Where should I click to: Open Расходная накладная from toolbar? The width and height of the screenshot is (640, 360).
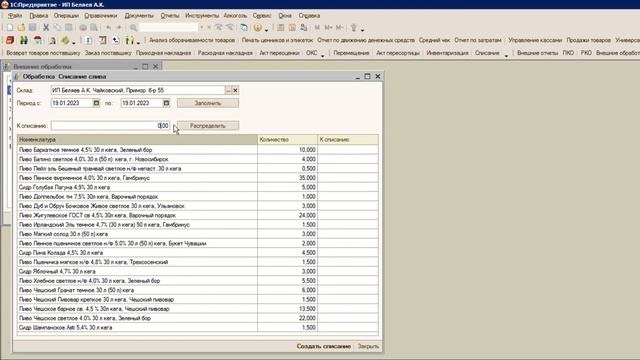pyautogui.click(x=225, y=53)
